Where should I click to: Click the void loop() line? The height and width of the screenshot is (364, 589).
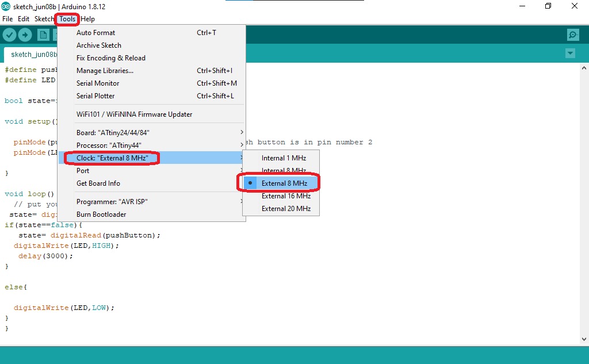[29, 194]
